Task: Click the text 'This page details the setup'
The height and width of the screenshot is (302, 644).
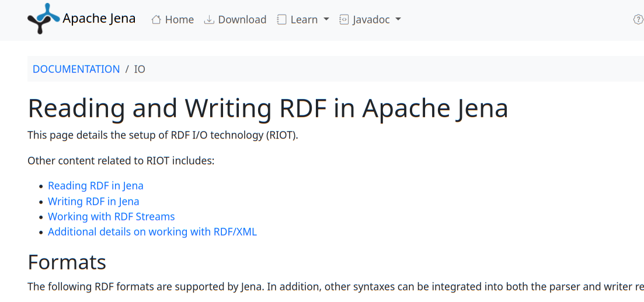Action: tap(163, 135)
